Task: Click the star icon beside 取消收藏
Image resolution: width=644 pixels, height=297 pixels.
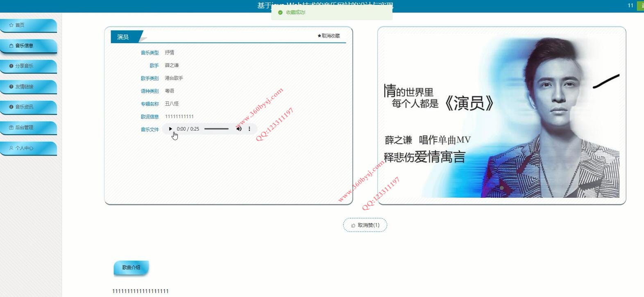Action: coord(319,36)
